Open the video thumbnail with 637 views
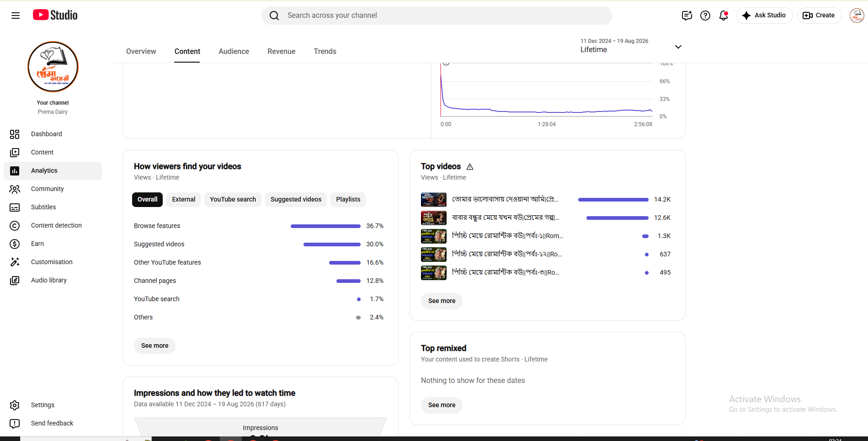The image size is (868, 441). click(x=434, y=255)
